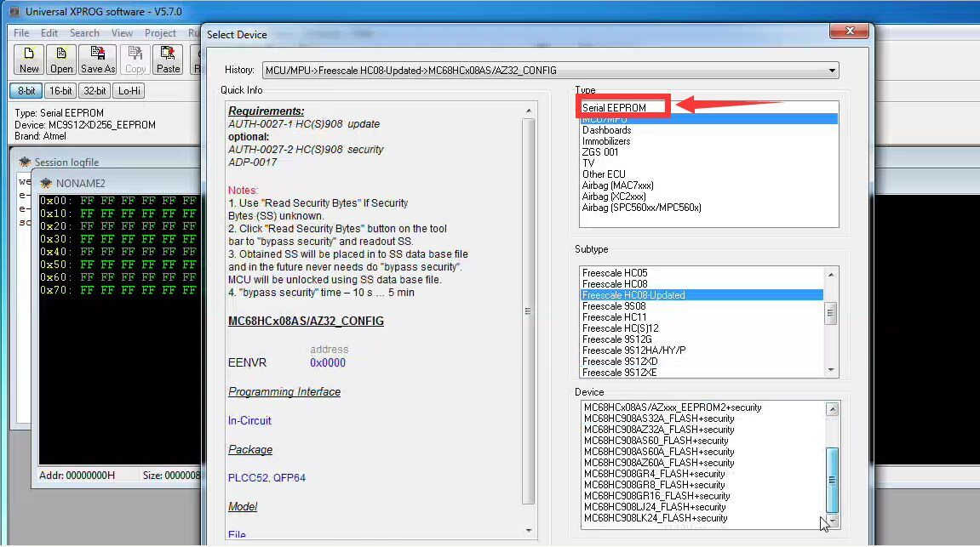Select Immobilizers in the Type list
980x547 pixels.
[606, 141]
